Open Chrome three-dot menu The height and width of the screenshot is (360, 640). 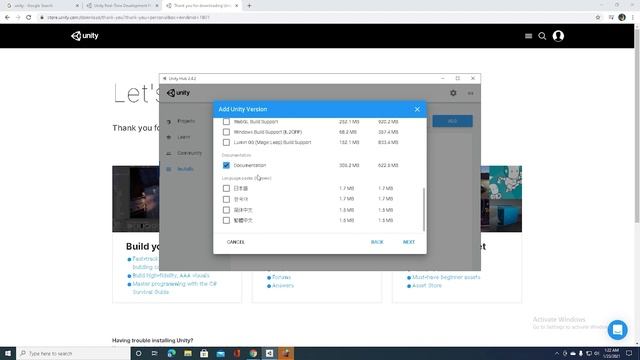[633, 18]
